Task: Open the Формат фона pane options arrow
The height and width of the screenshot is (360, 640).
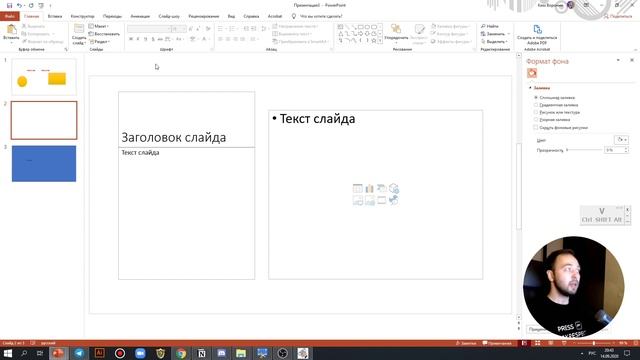Action: coord(618,60)
